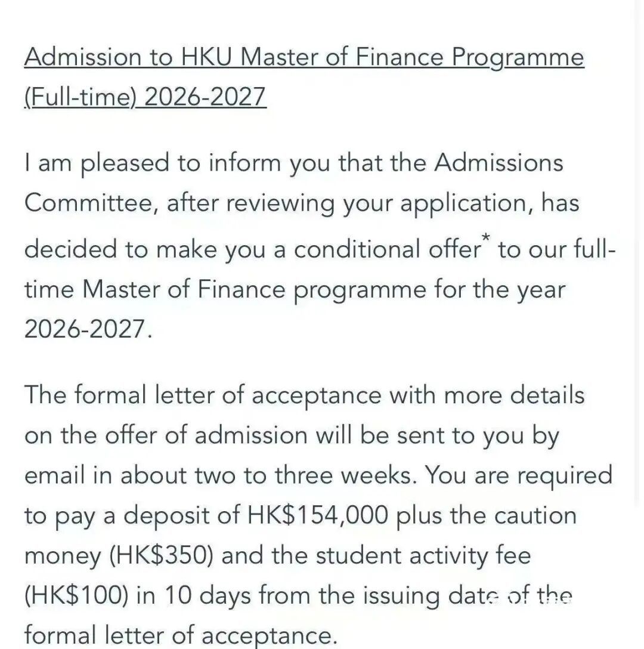
Task: Click the HK$154,000 deposit amount
Action: point(321,515)
